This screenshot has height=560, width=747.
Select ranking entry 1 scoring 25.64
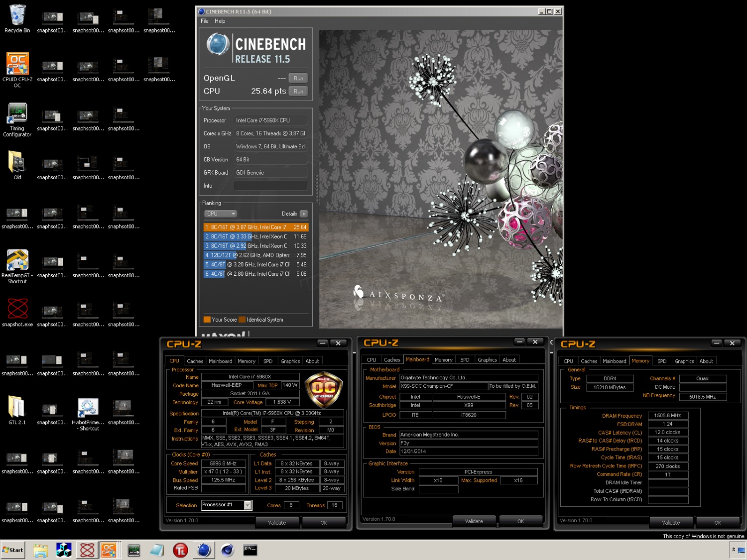256,227
